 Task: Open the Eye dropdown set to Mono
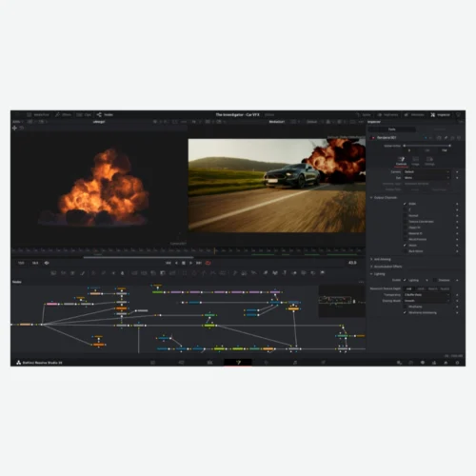pyautogui.click(x=426, y=178)
